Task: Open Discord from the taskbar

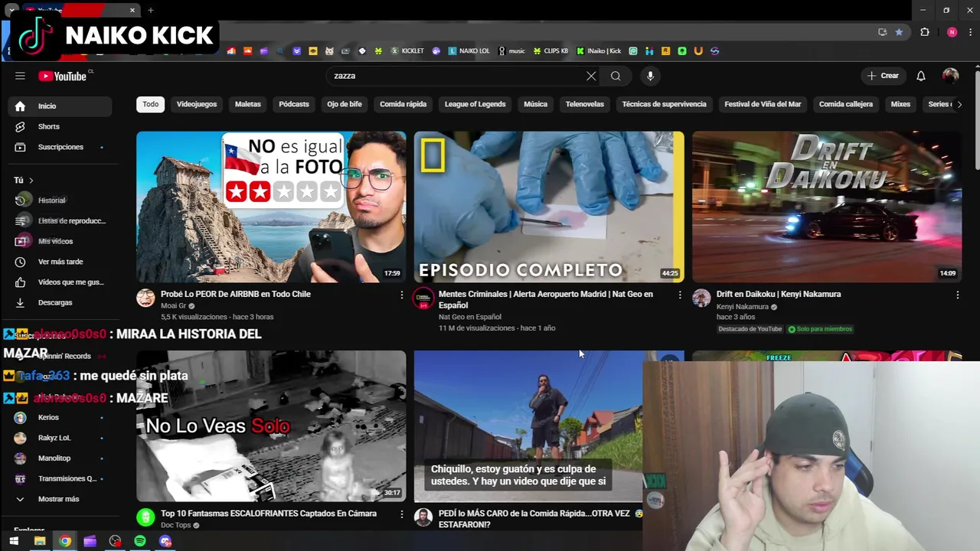Action: (x=165, y=541)
